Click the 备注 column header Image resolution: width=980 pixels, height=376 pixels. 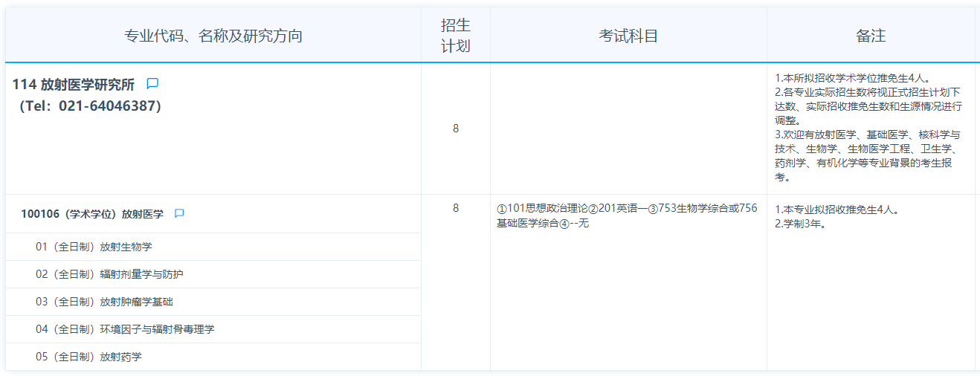point(871,36)
